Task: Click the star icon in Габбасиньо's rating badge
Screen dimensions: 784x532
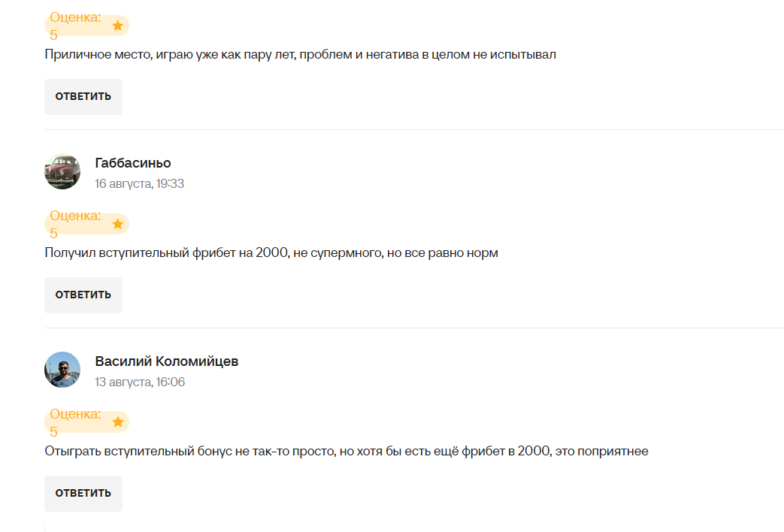Action: point(118,224)
